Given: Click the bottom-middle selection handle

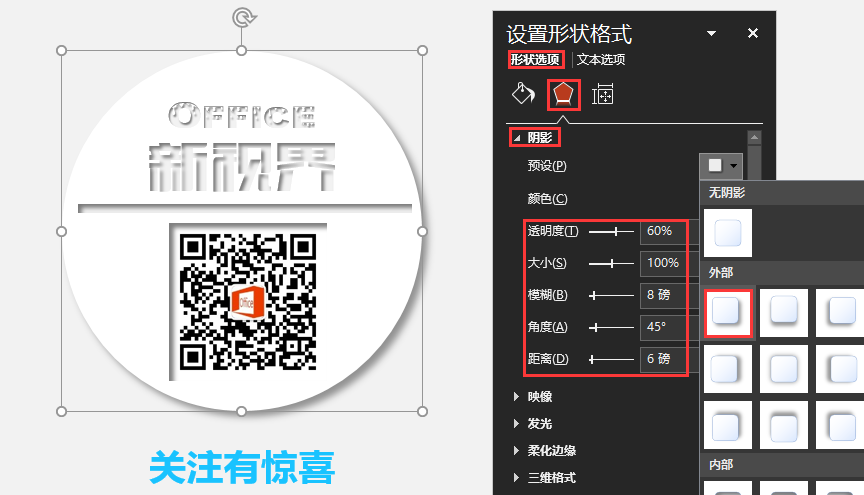Looking at the screenshot, I should click(241, 411).
